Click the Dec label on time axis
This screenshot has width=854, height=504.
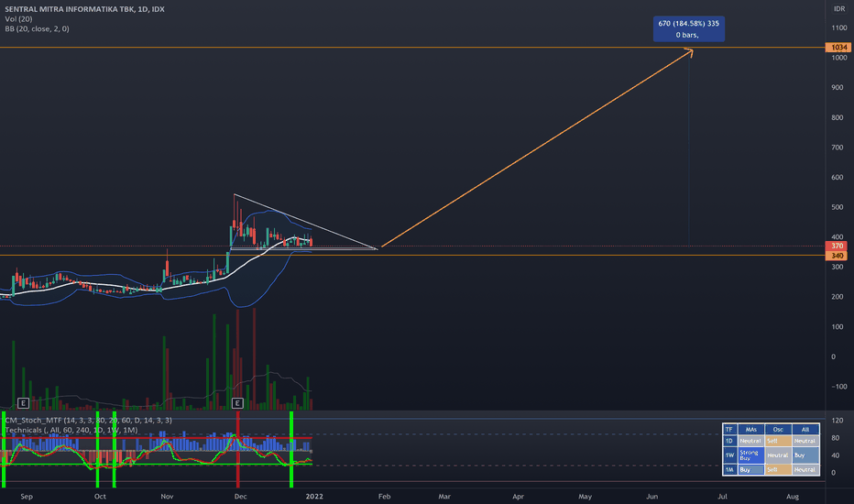click(x=240, y=497)
